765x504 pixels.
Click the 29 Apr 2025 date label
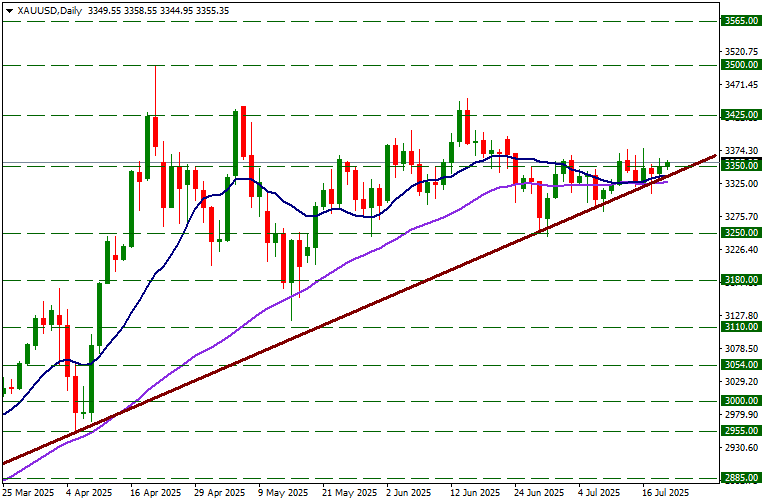[220, 493]
